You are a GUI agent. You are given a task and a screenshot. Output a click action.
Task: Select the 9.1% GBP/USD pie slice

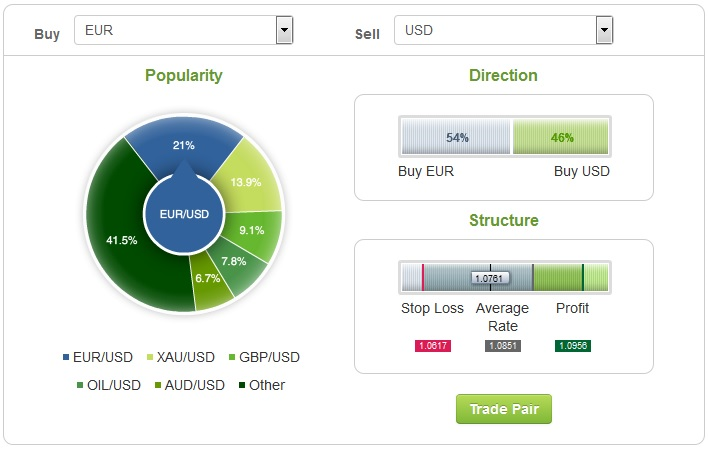coord(252,230)
